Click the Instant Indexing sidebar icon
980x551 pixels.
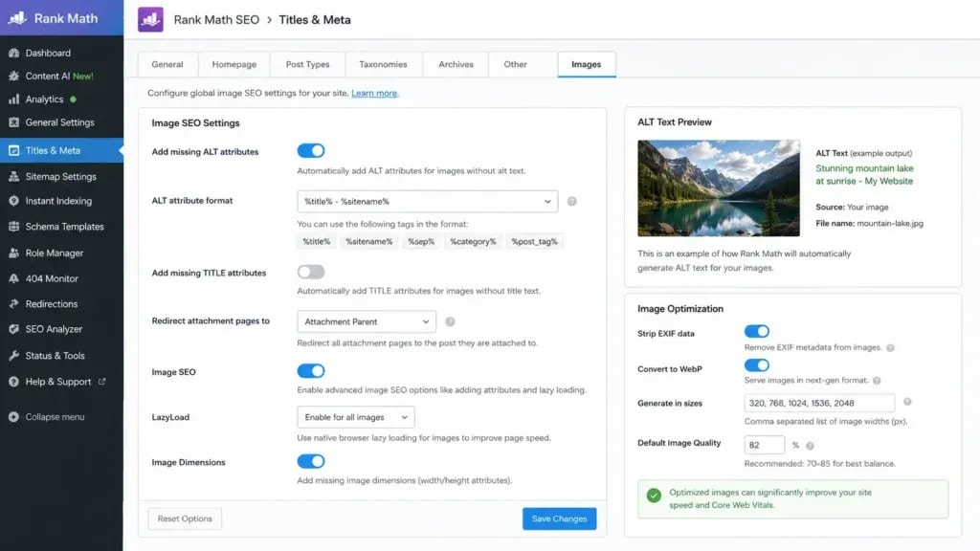point(13,201)
